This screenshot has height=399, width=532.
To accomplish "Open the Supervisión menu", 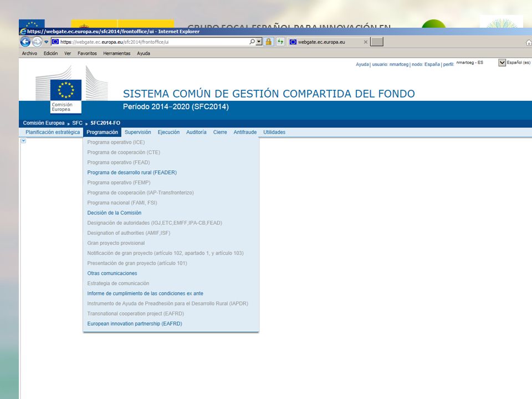I will pyautogui.click(x=138, y=132).
